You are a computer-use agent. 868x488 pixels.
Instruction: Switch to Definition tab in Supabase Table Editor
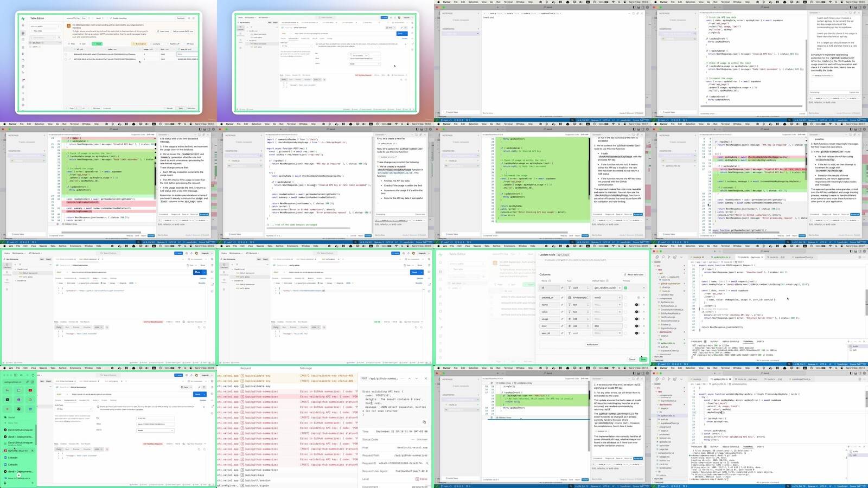tap(192, 108)
